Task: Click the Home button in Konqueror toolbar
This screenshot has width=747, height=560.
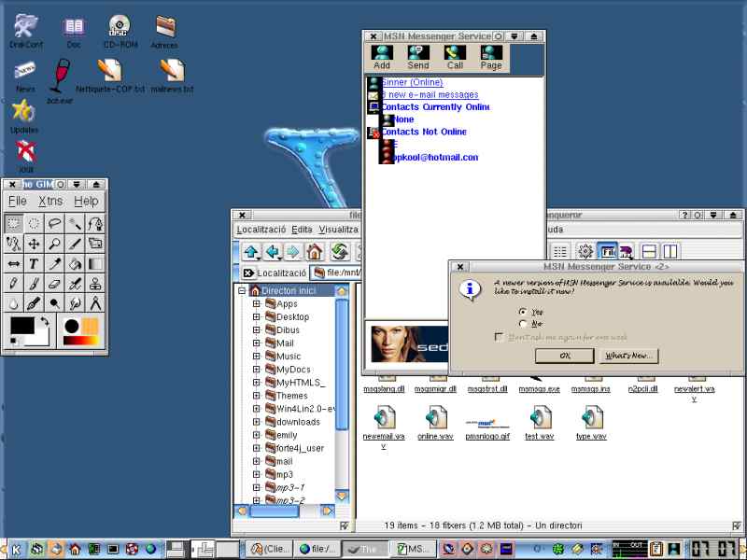Action: (x=315, y=252)
